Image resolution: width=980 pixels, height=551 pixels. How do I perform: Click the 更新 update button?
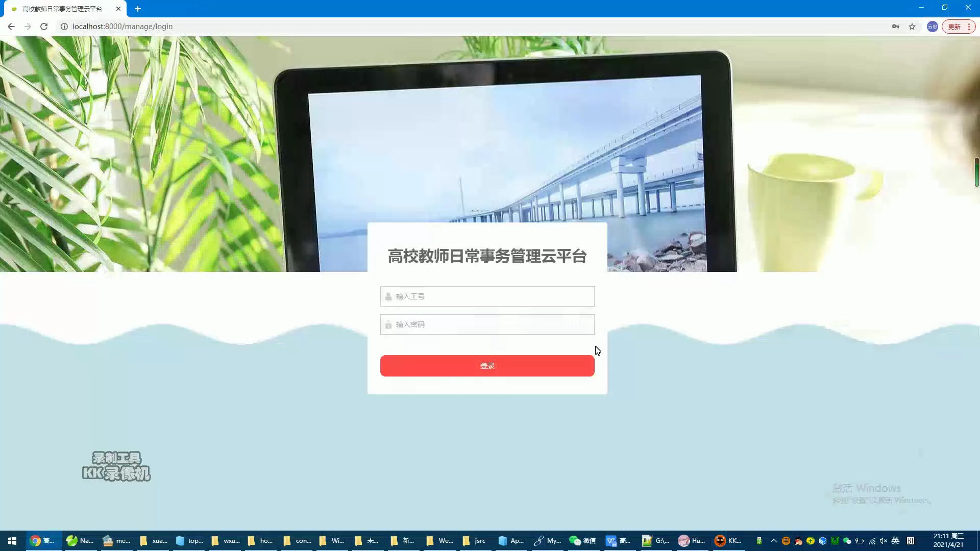point(954,27)
